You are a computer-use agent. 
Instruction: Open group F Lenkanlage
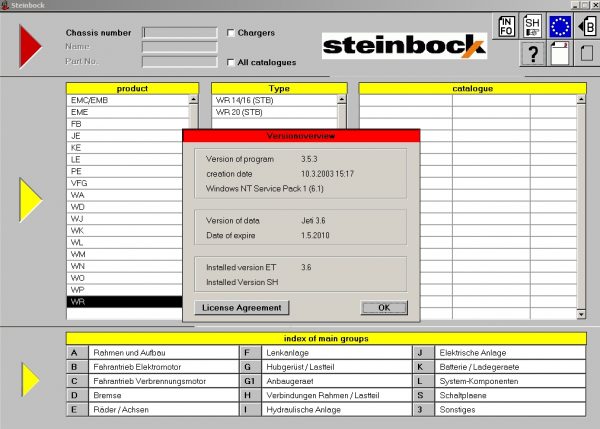[326, 352]
